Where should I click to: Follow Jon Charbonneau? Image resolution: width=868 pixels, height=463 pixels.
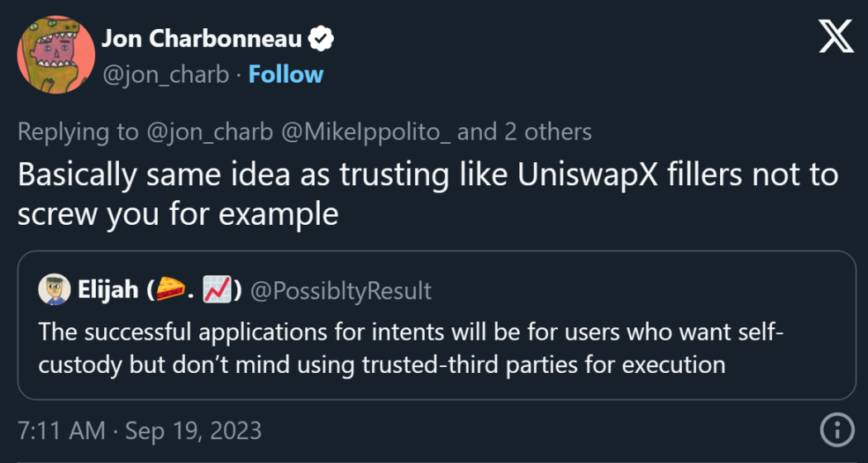(x=286, y=74)
